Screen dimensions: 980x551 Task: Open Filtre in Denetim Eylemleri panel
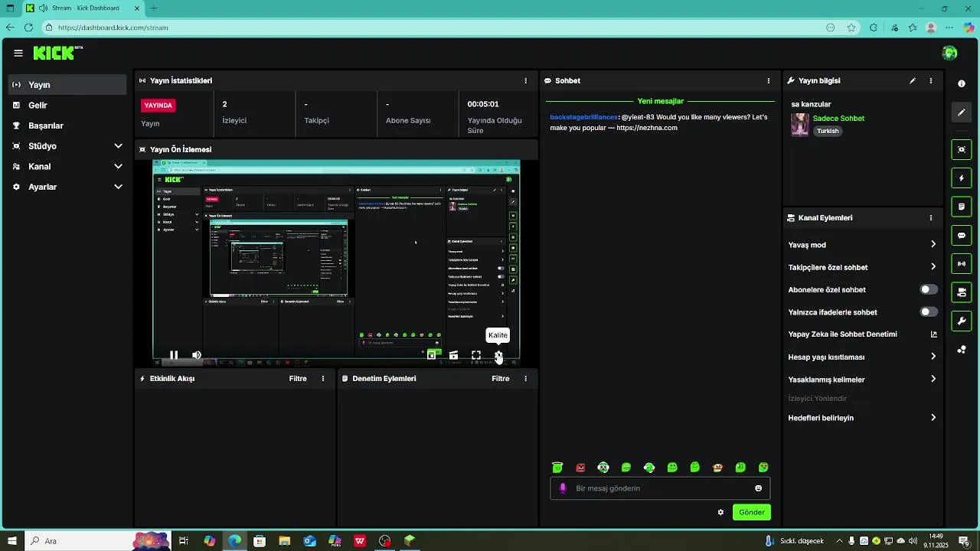(501, 379)
